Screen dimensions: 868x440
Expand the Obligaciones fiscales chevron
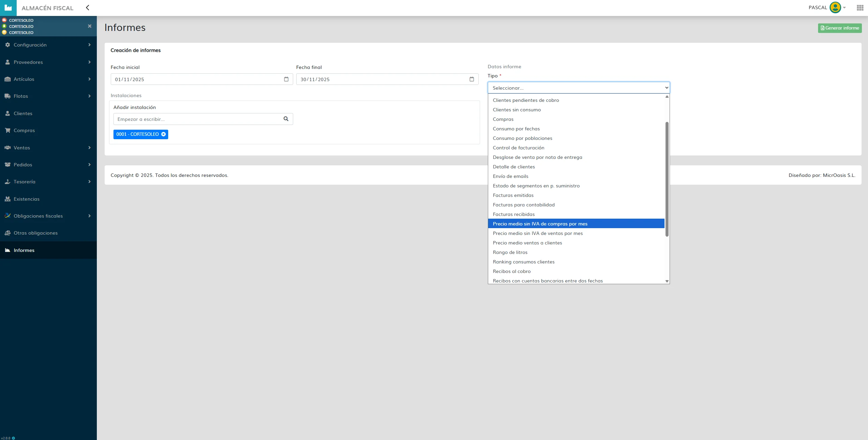coord(89,216)
